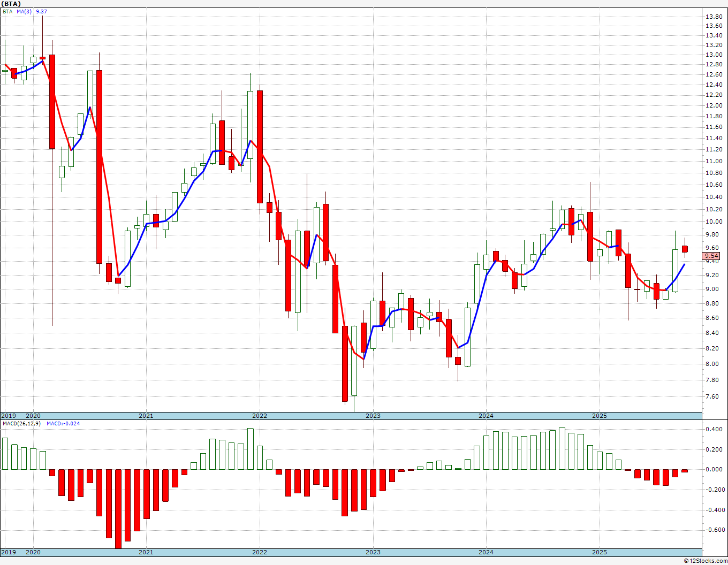
Task: Select 2020 on the MACD panel time axis
Action: click(x=33, y=552)
